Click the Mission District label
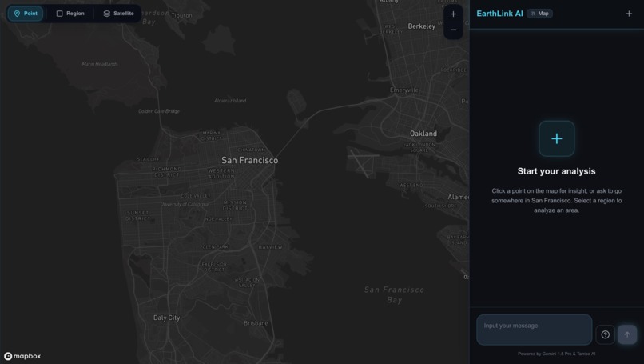644x364 pixels. coord(235,206)
